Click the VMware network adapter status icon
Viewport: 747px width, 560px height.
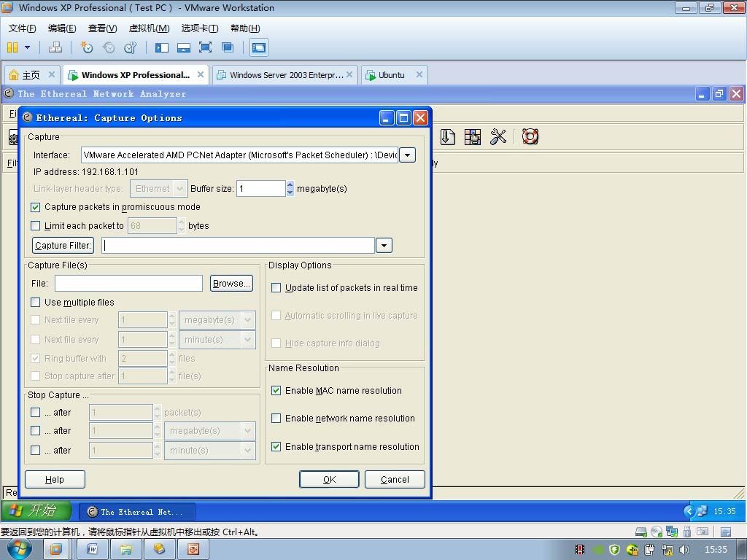(672, 532)
